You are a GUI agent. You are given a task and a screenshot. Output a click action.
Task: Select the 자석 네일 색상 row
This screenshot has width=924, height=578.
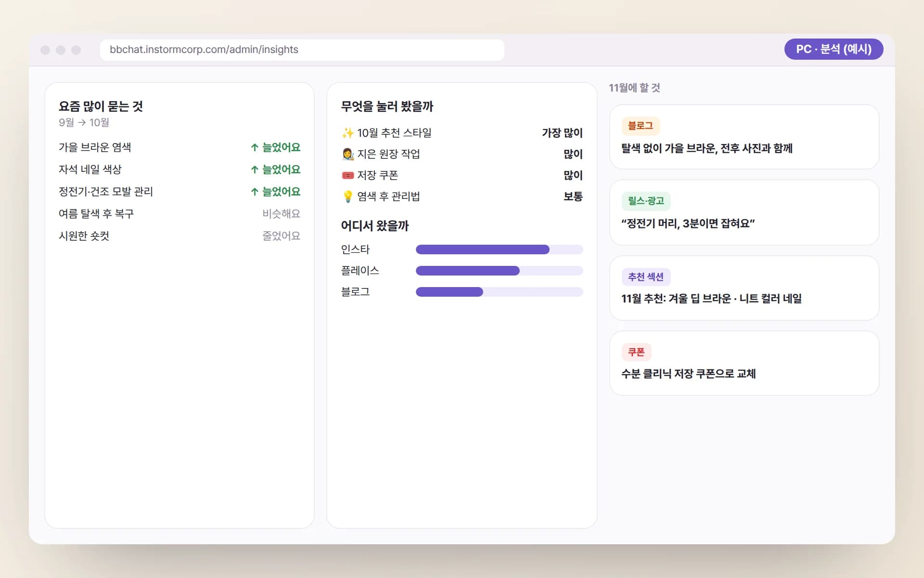pos(179,170)
